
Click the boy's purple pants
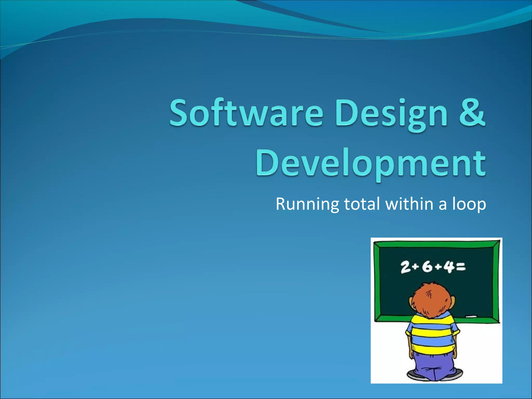433,364
